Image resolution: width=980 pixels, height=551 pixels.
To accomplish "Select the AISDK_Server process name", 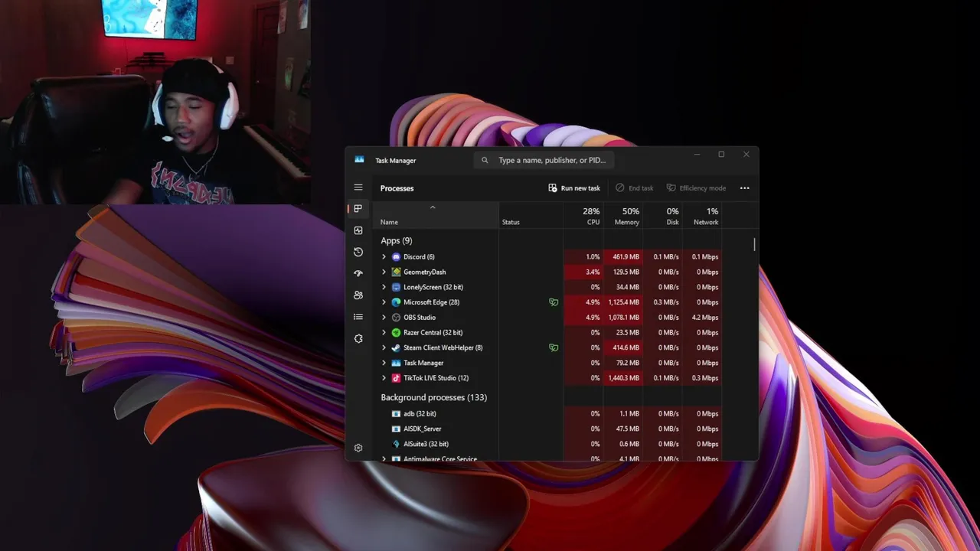I will (423, 429).
